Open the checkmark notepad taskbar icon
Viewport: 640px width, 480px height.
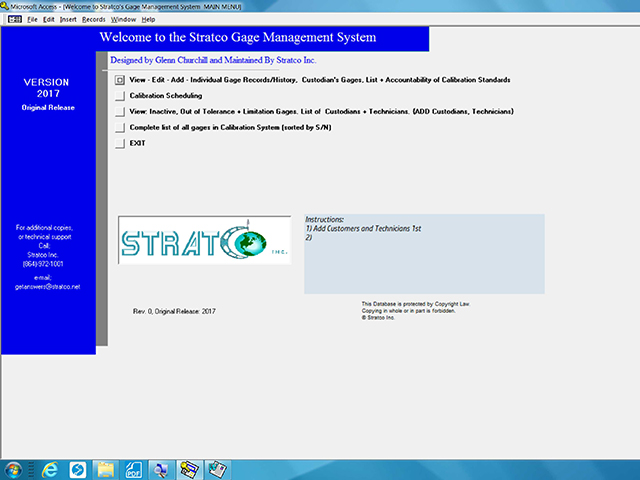click(218, 470)
